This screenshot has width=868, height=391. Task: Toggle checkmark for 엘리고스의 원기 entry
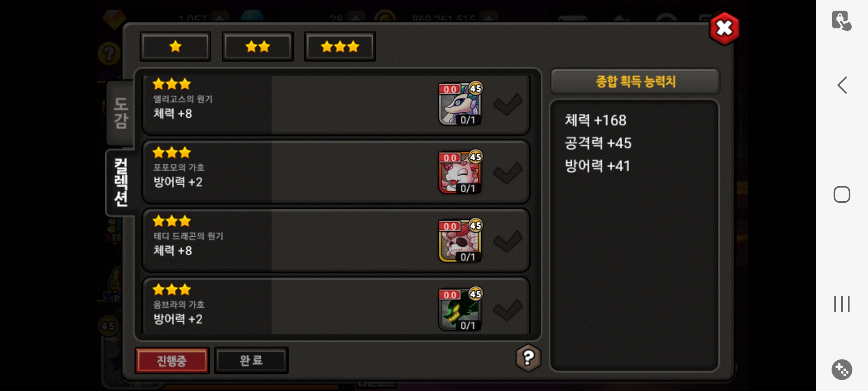tap(508, 105)
